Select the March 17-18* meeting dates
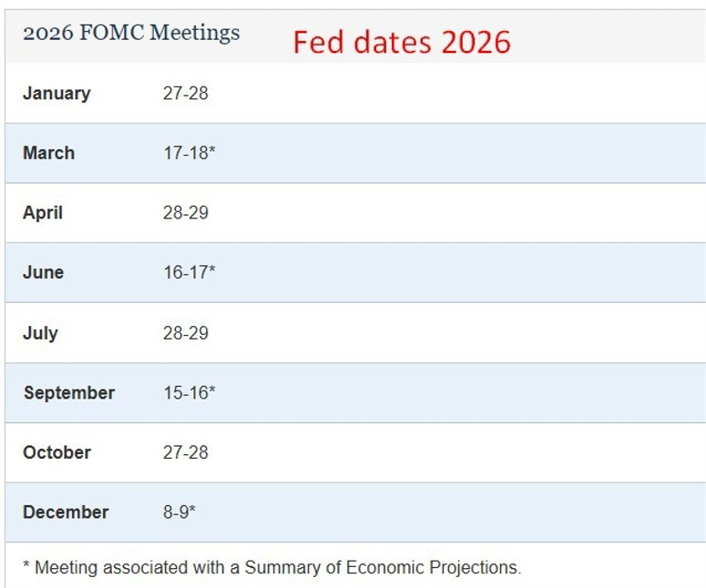 189,153
